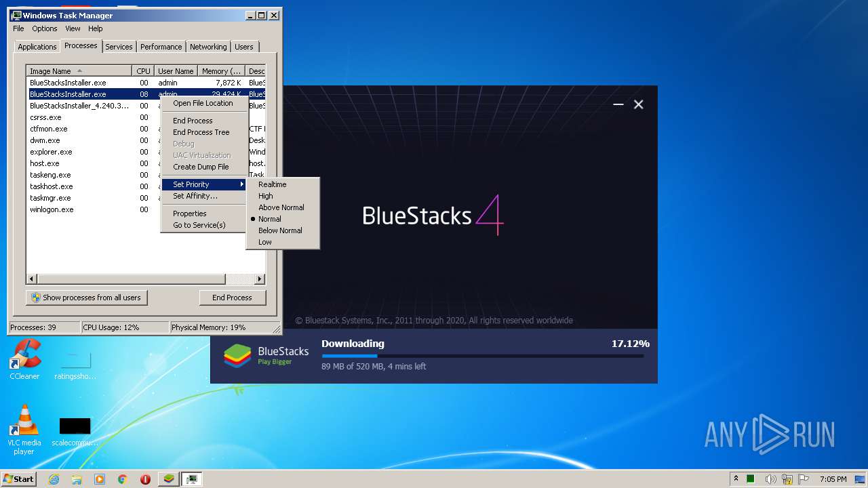Click Task Manager title bar icon

pyautogui.click(x=16, y=15)
